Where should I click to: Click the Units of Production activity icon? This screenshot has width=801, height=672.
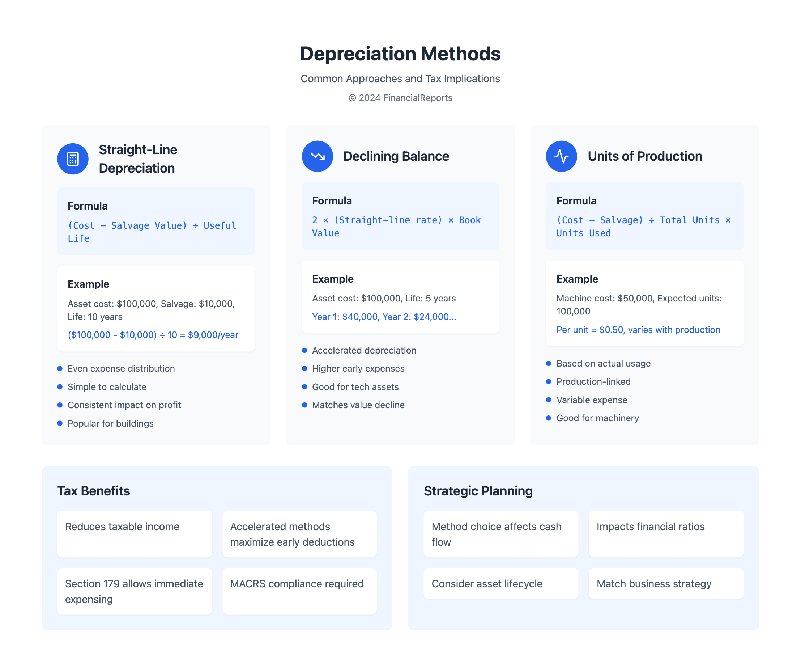click(x=561, y=156)
